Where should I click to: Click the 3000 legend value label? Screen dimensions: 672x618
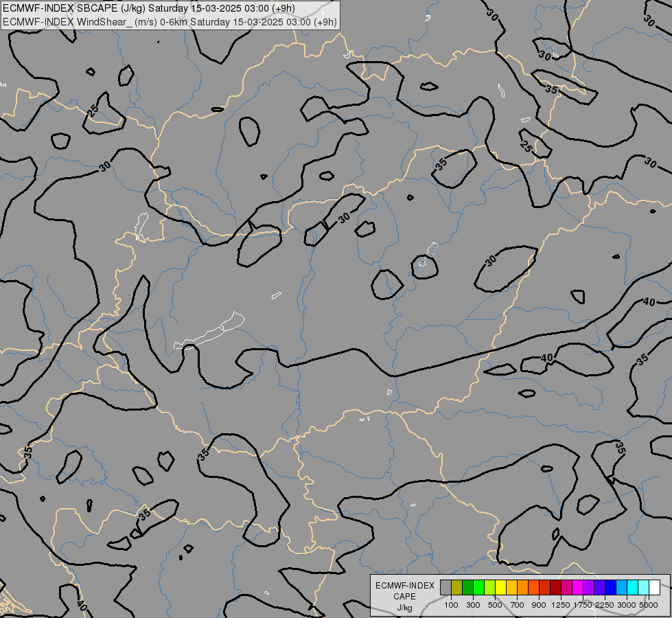click(x=626, y=605)
